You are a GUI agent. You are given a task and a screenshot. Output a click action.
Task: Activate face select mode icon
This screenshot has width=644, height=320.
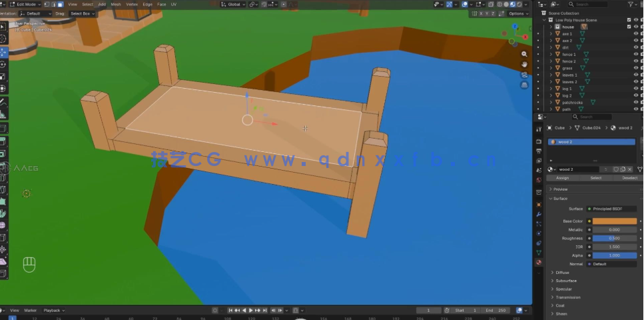(61, 4)
